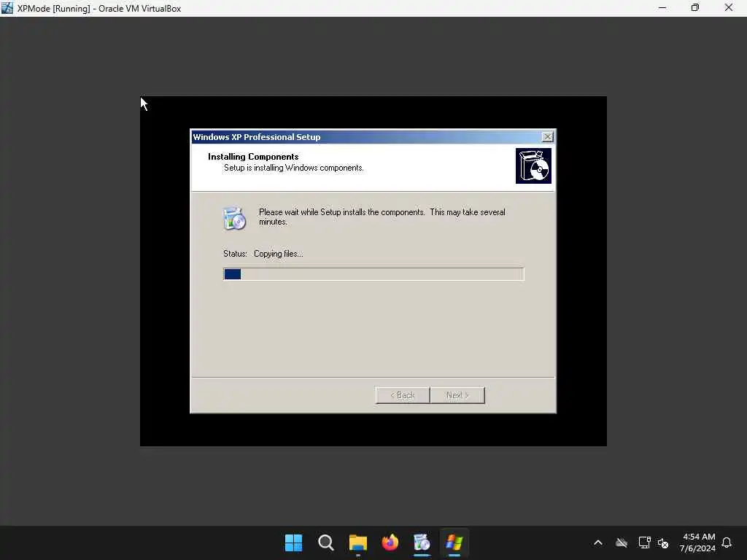Screen dimensions: 747x560
Task: Open the Windows Start menu
Action: point(293,542)
